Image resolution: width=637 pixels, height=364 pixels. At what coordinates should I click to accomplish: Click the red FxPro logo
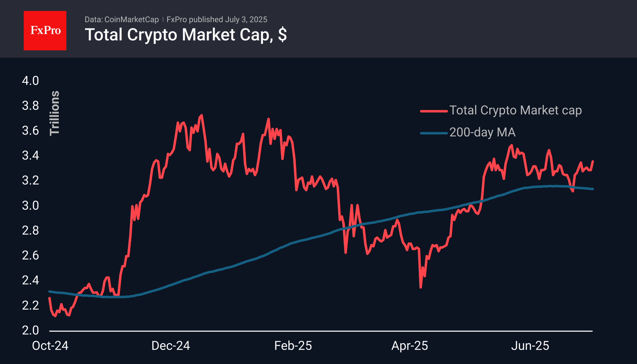pos(45,30)
